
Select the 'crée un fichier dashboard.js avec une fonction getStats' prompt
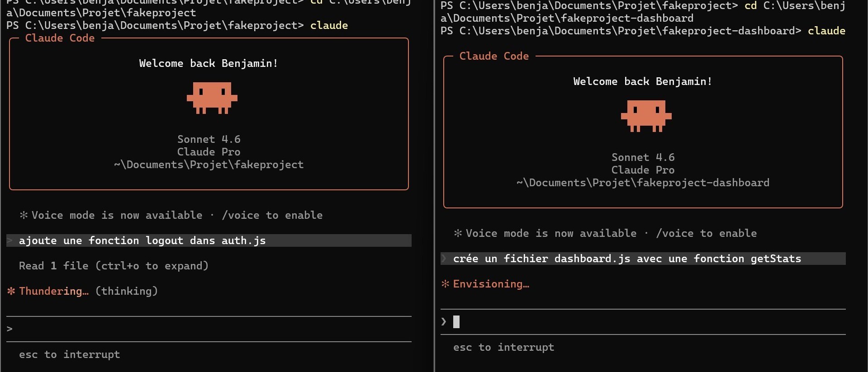coord(643,259)
